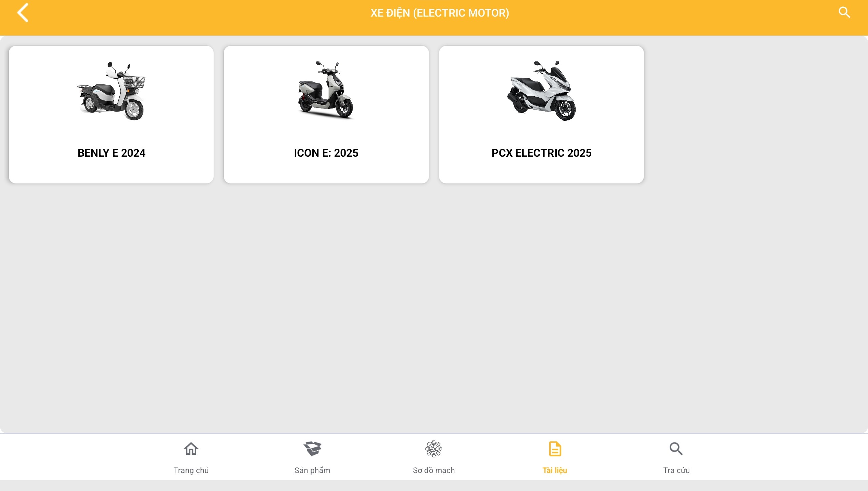This screenshot has height=491, width=868.
Task: Open the ICON E: 2025 scooter image
Action: 326,90
